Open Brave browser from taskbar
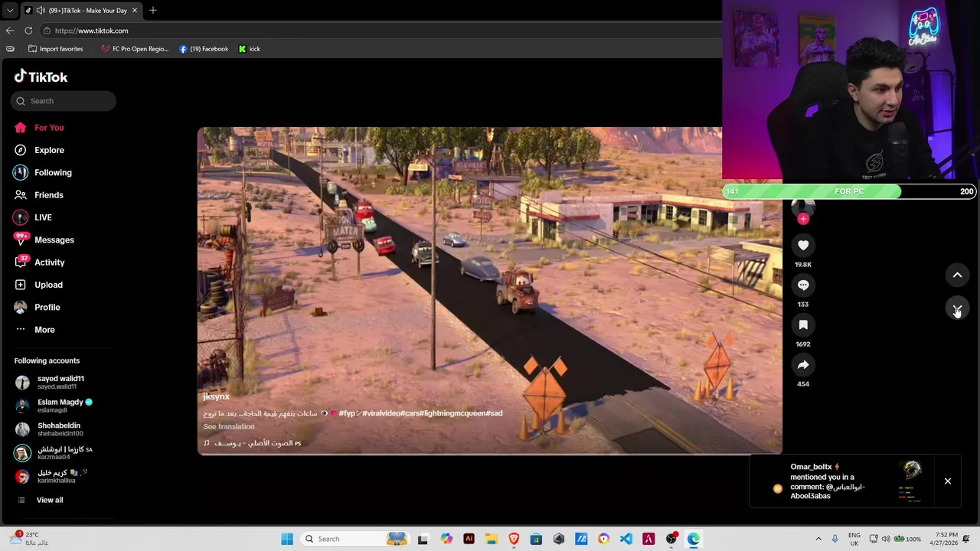This screenshot has height=551, width=980. click(514, 539)
